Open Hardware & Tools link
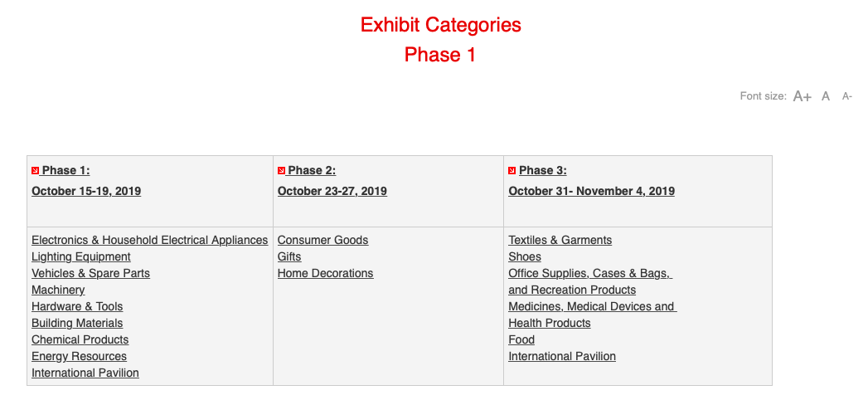868x405 pixels. [x=77, y=306]
